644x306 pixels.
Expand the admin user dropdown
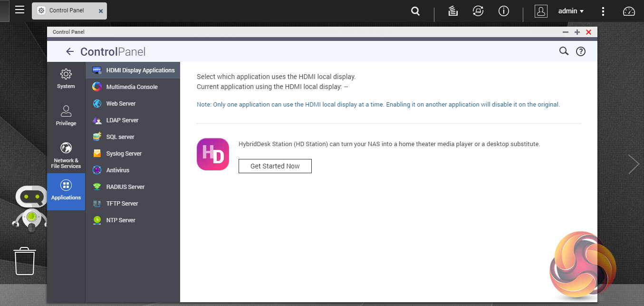(x=570, y=11)
